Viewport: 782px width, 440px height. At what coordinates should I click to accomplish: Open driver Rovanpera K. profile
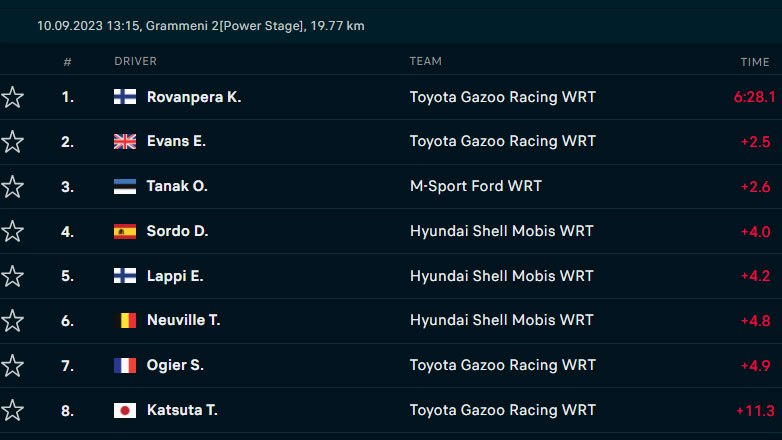pos(194,97)
